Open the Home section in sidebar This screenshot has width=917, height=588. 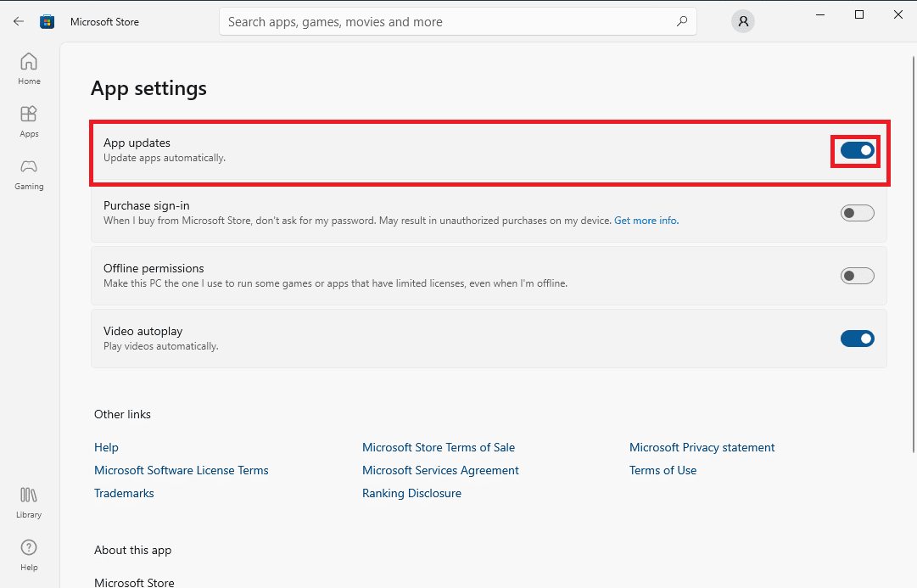29,69
